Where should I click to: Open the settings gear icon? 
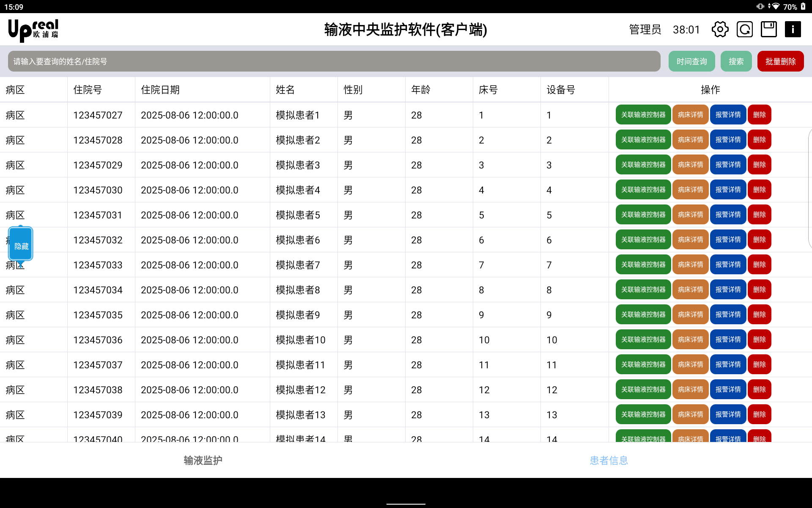click(720, 30)
